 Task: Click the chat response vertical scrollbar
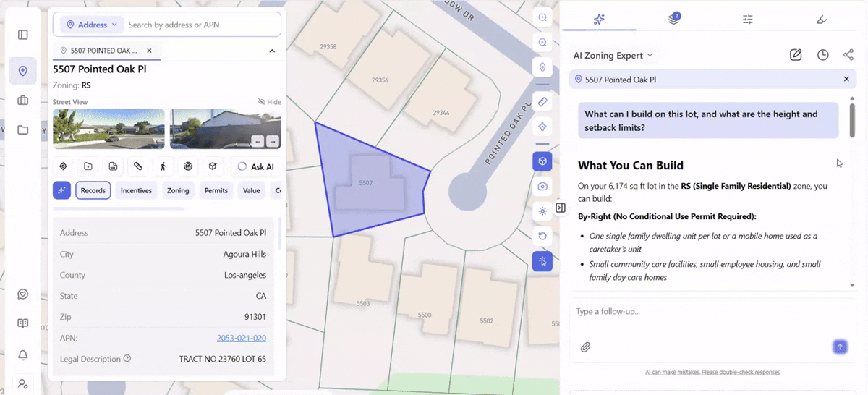pos(852,120)
